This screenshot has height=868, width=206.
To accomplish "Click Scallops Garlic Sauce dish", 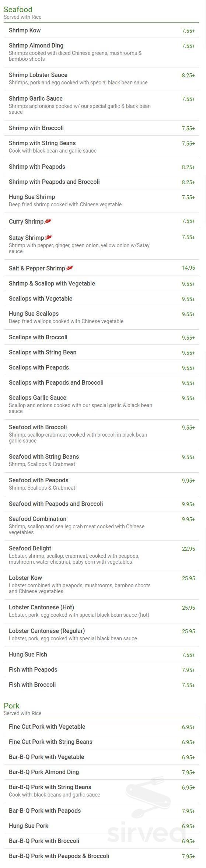I will 101,405.
